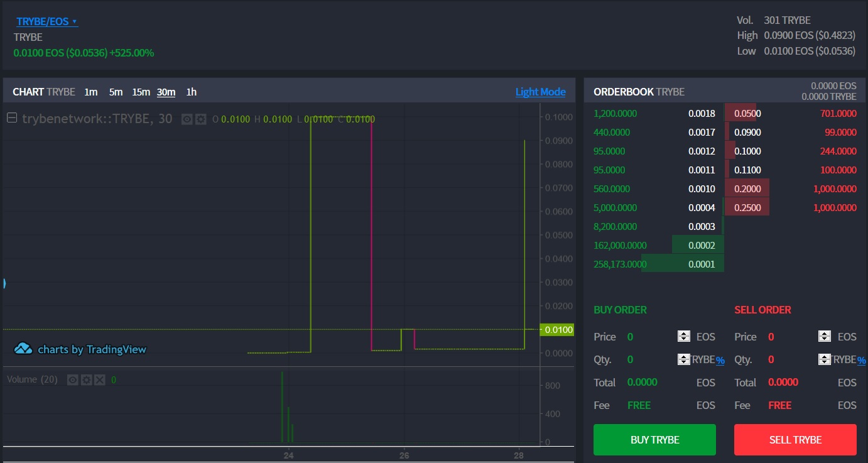
Task: Click the 162,000.0000 bid quantity
Action: pyautogui.click(x=620, y=246)
